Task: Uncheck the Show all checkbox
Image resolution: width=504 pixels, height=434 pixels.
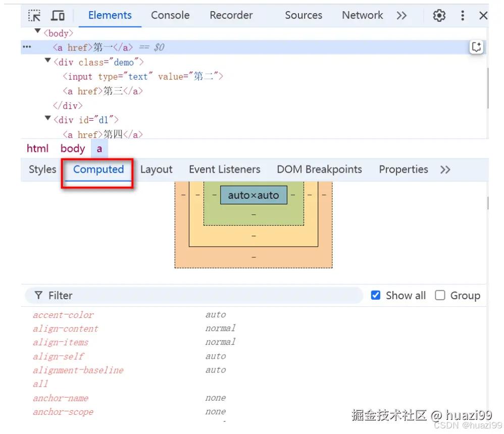Action: (x=375, y=295)
